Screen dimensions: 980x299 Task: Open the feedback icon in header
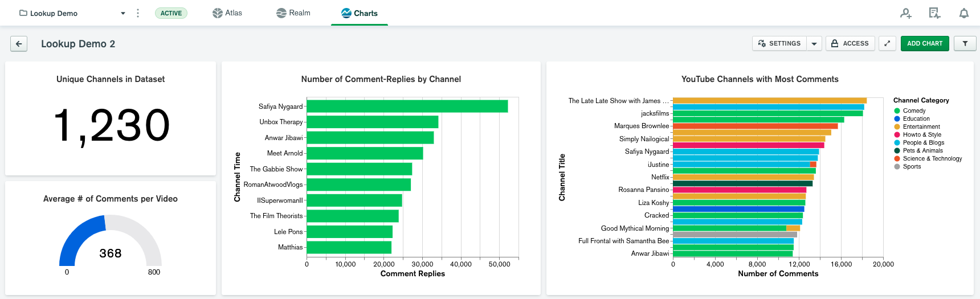pos(934,13)
